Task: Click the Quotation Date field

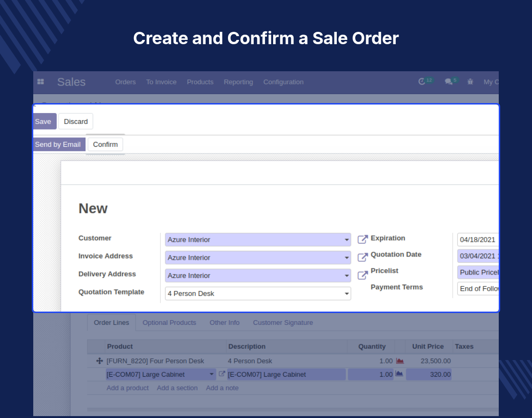Action: pos(478,256)
